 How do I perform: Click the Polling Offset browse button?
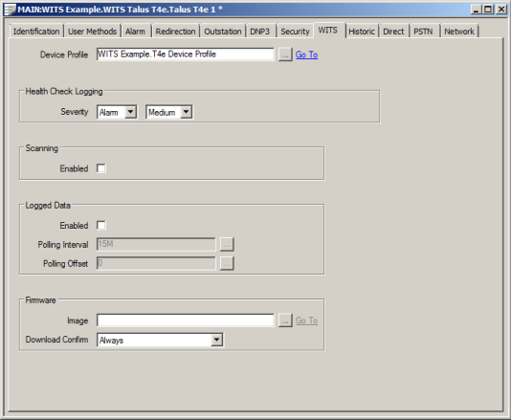tap(227, 264)
